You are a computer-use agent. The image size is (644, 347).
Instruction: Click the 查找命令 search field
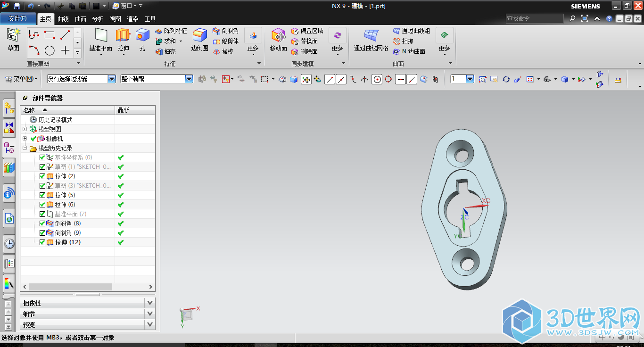point(535,18)
